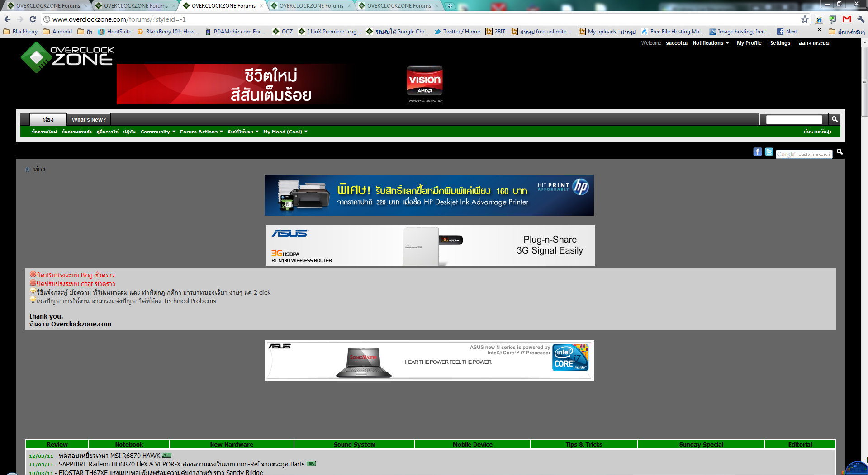Visit the forum's Facebook page icon
The image size is (868, 475).
click(x=758, y=152)
